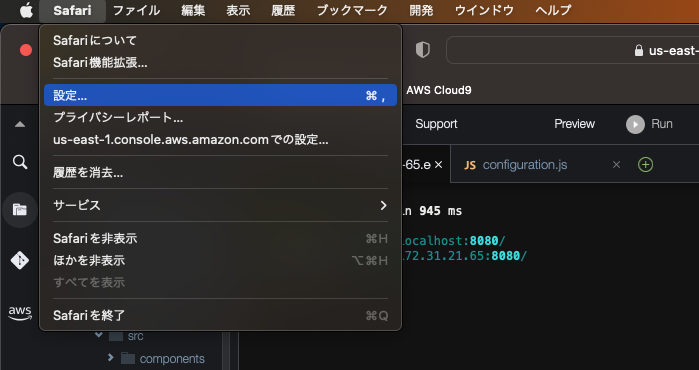The image size is (699, 370).
Task: Open the AWS toolkit sidebar icon
Action: click(x=20, y=313)
